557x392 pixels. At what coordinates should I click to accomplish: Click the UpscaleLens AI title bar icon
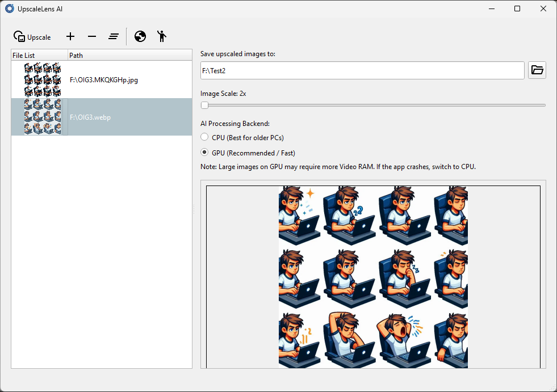(8, 9)
